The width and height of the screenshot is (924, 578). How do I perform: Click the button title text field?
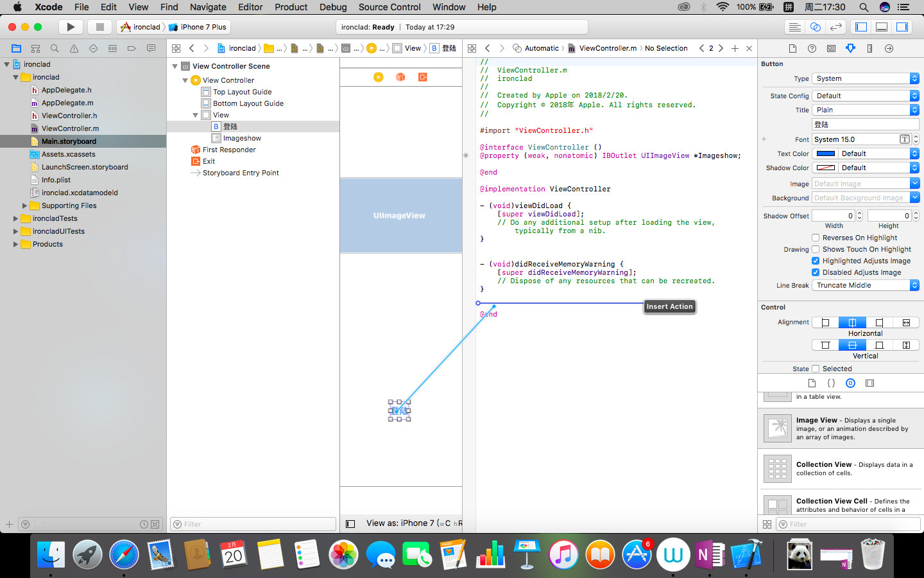(866, 125)
